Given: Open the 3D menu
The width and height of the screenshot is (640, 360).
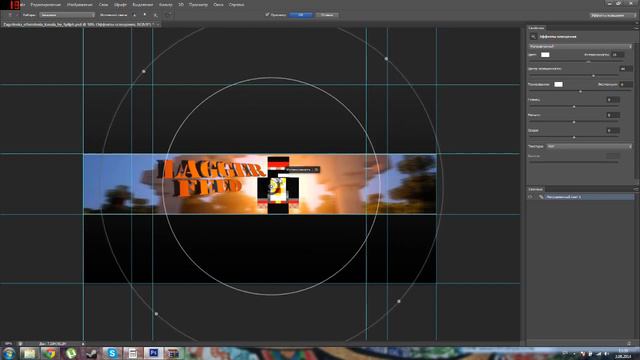Looking at the screenshot, I should click(x=181, y=4).
